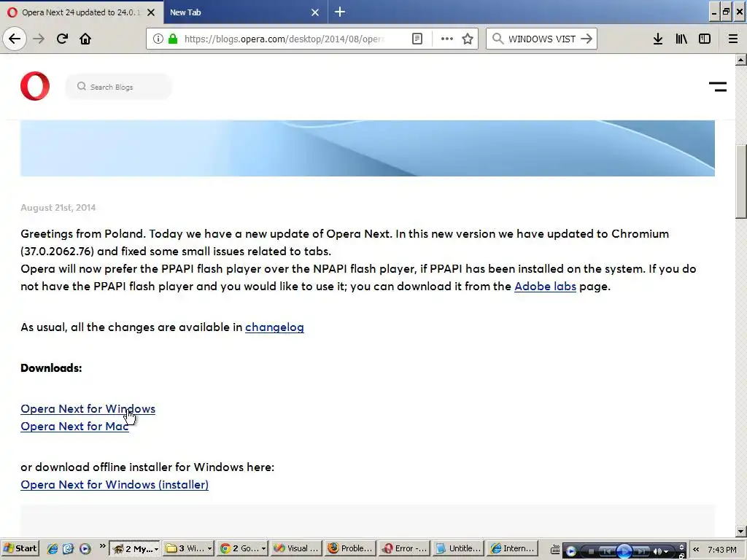Open the Opera blog navigation menu
This screenshot has width=747, height=560.
coord(718,87)
